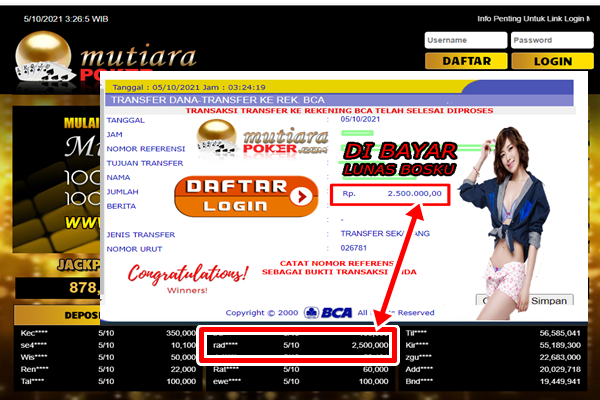Click the Til**** ranking row
This screenshot has width=600, height=400.
click(x=493, y=333)
